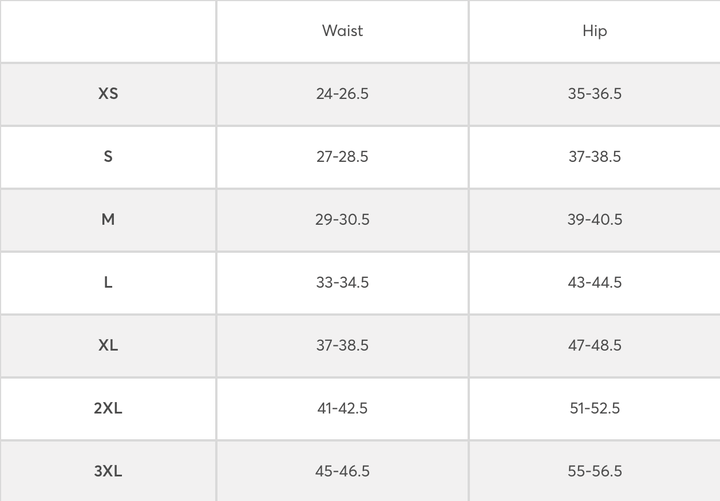The height and width of the screenshot is (501, 720).
Task: Click the 47-48.5 hip measurement cell
Action: (x=594, y=346)
